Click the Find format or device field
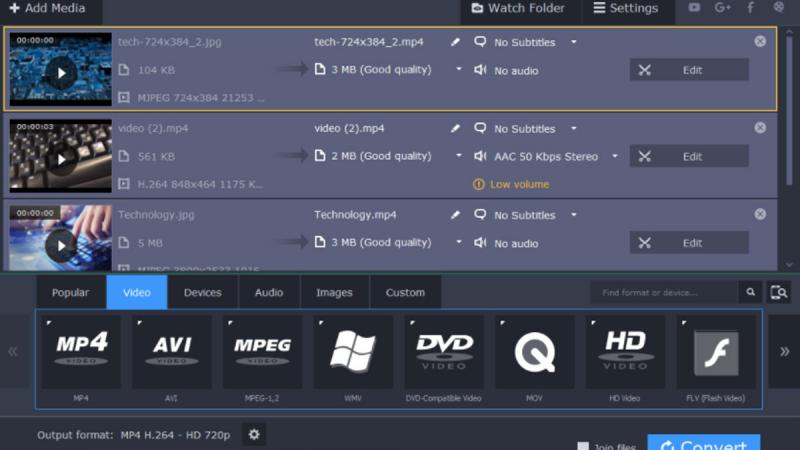This screenshot has width=800, height=450. 664,292
